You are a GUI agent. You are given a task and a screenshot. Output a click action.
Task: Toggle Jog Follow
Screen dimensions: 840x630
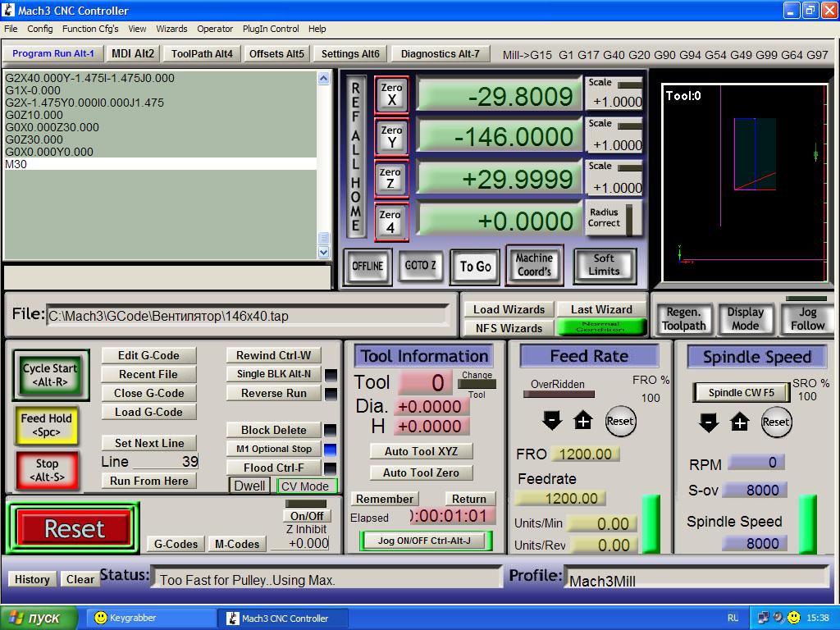(x=807, y=319)
